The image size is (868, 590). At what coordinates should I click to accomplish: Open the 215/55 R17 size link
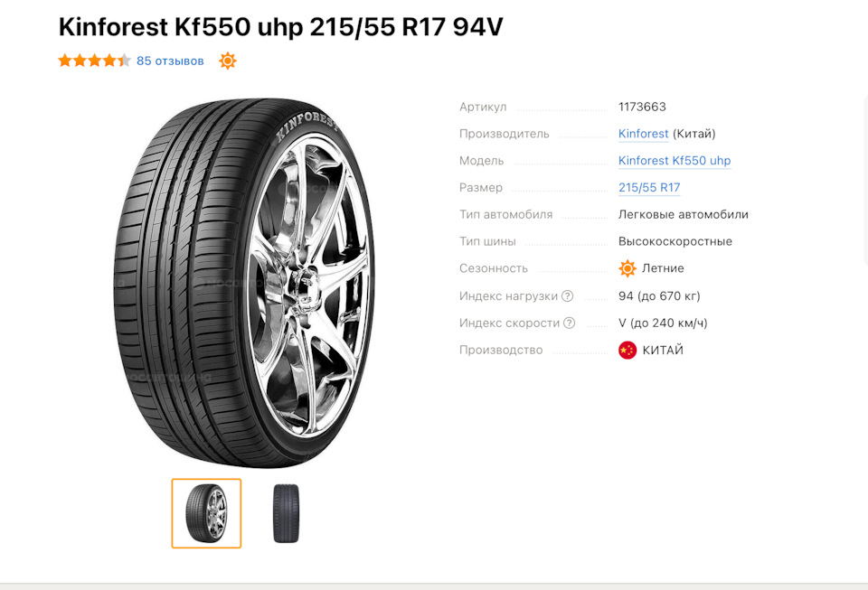649,187
